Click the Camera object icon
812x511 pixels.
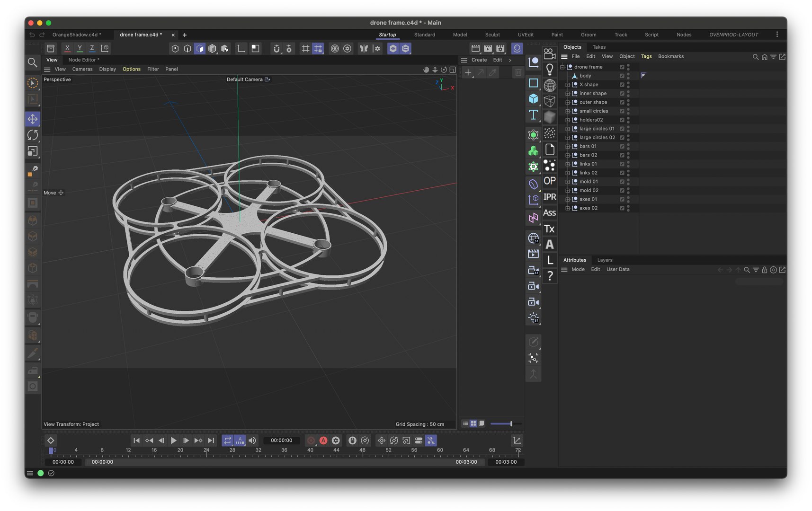[x=550, y=53]
